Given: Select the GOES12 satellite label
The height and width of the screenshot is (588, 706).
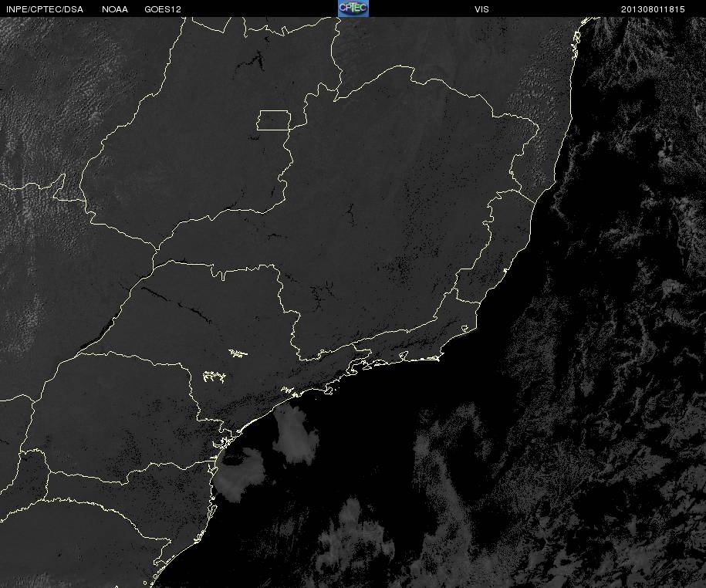Looking at the screenshot, I should 163,9.
